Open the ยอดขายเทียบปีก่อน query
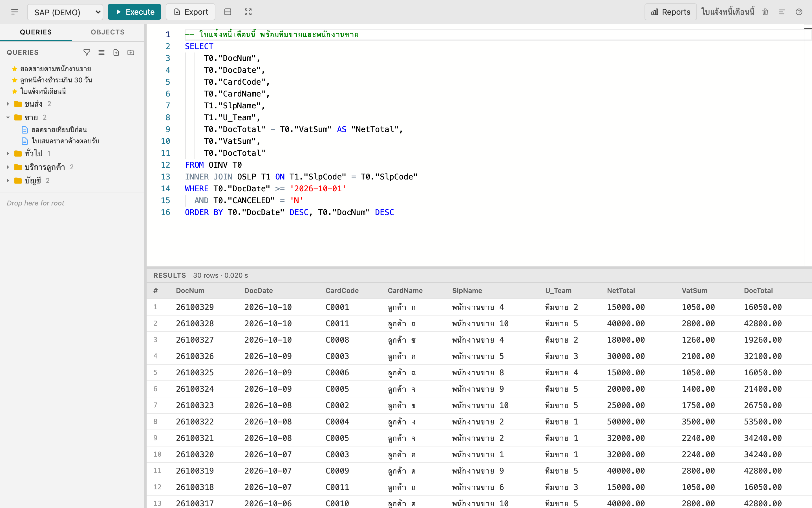Viewport: 812px width, 508px height. point(59,130)
